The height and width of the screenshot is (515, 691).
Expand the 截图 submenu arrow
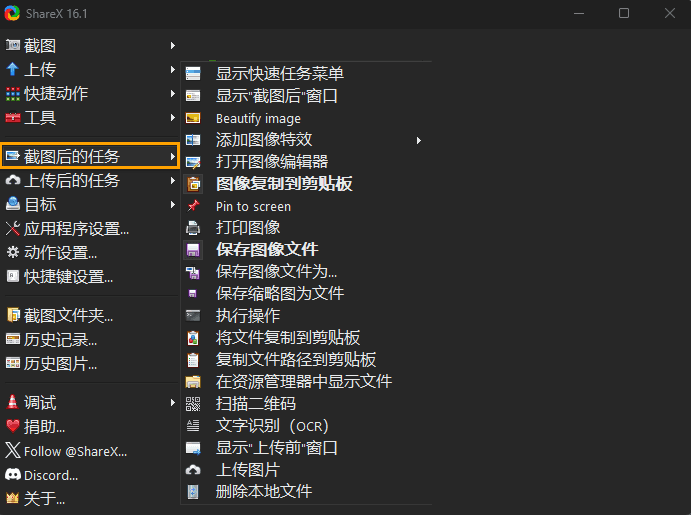[x=173, y=45]
